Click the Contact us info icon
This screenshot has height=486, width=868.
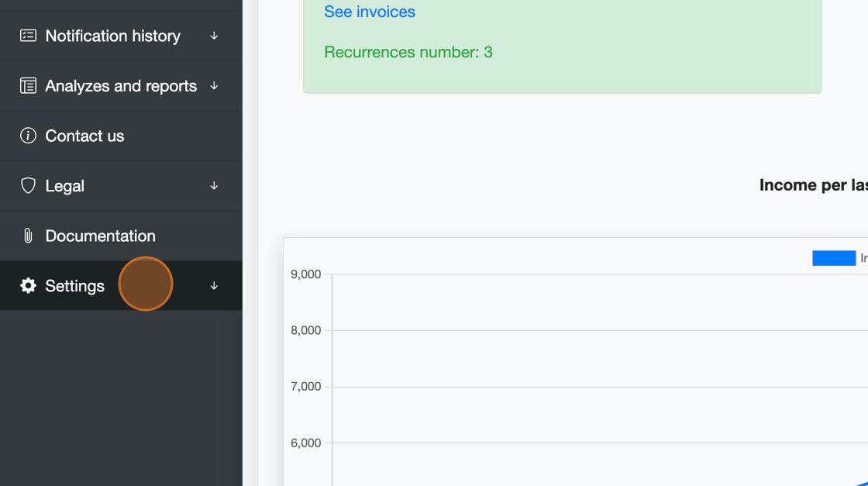tap(28, 136)
